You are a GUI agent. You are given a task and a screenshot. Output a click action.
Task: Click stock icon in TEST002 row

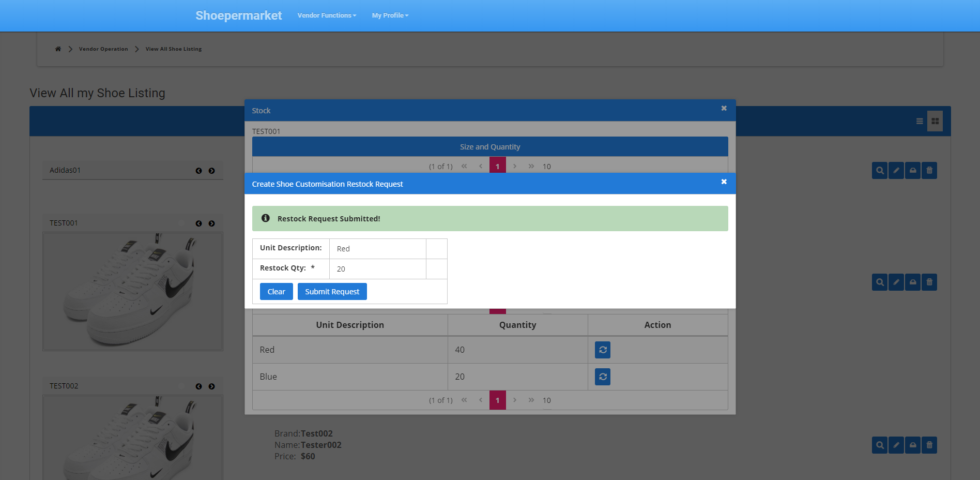tap(913, 445)
